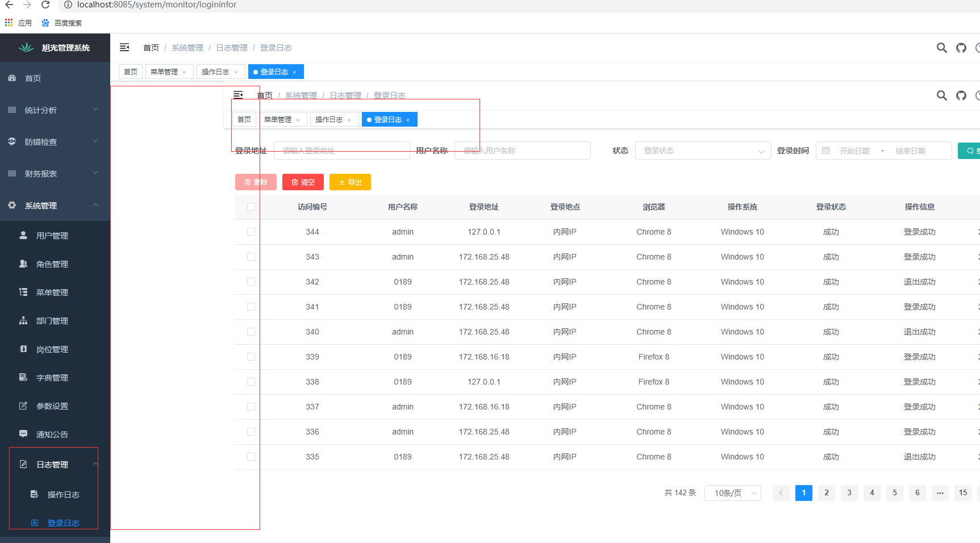Click the 岗位管理 sidebar icon

(23, 349)
